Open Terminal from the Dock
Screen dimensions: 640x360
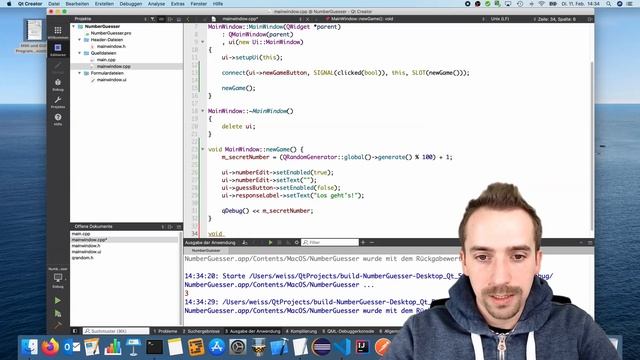coord(155,347)
